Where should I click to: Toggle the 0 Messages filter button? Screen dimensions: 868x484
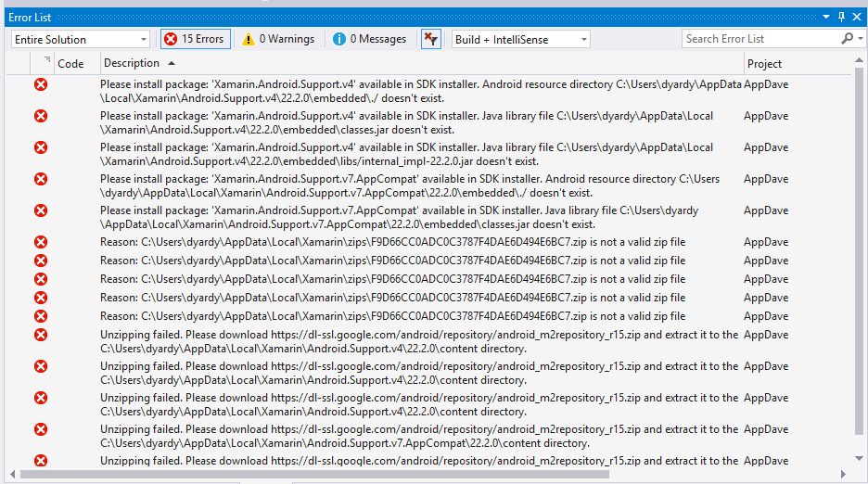(x=370, y=39)
